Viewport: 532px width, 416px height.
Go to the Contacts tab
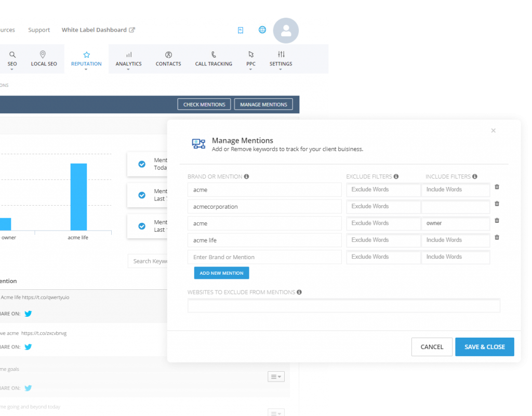coord(168,59)
